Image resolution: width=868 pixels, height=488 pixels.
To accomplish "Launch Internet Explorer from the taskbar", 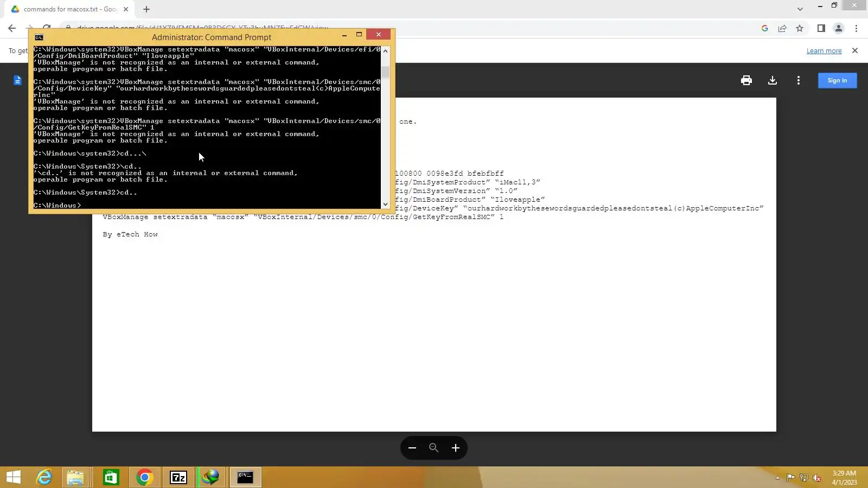I will point(44,477).
